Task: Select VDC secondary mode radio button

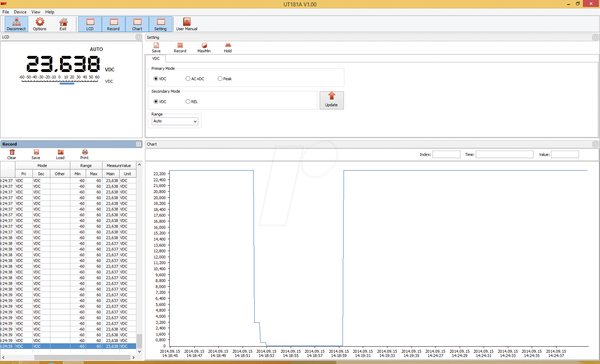Action: pyautogui.click(x=156, y=101)
